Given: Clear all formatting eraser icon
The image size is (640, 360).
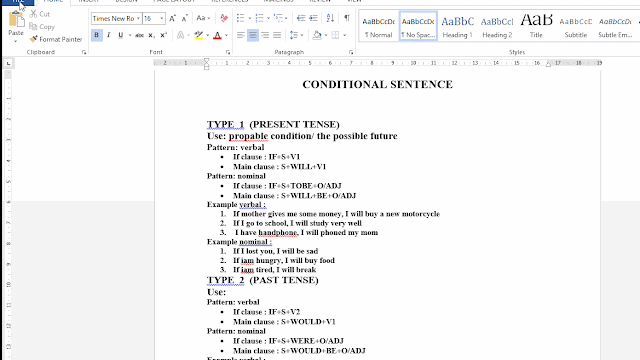Looking at the screenshot, I should click(224, 18).
